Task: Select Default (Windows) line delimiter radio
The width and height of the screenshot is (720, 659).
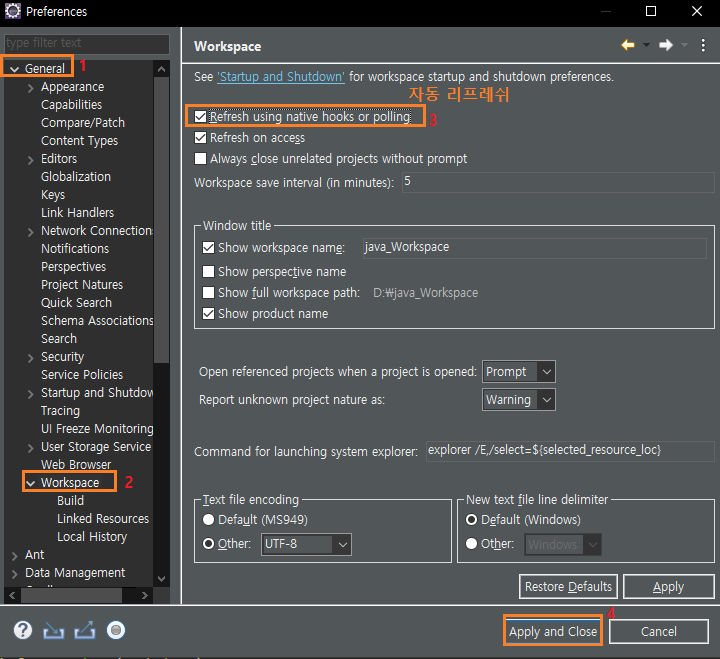Action: (471, 520)
